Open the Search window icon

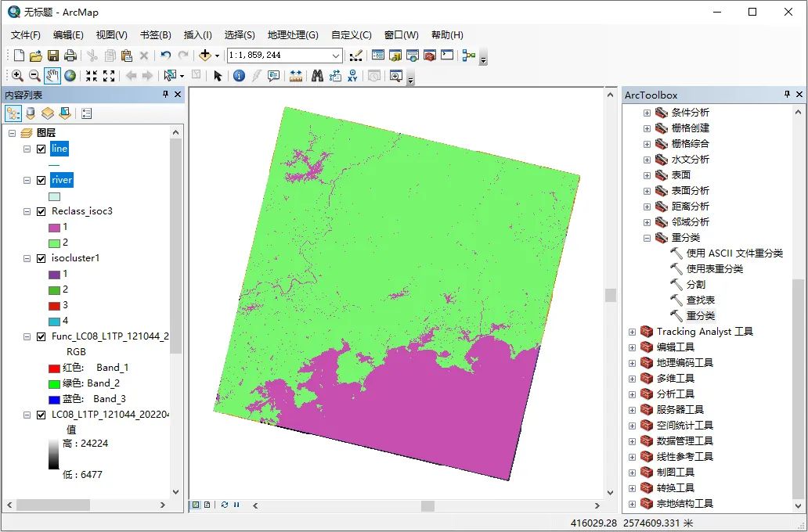click(x=413, y=55)
